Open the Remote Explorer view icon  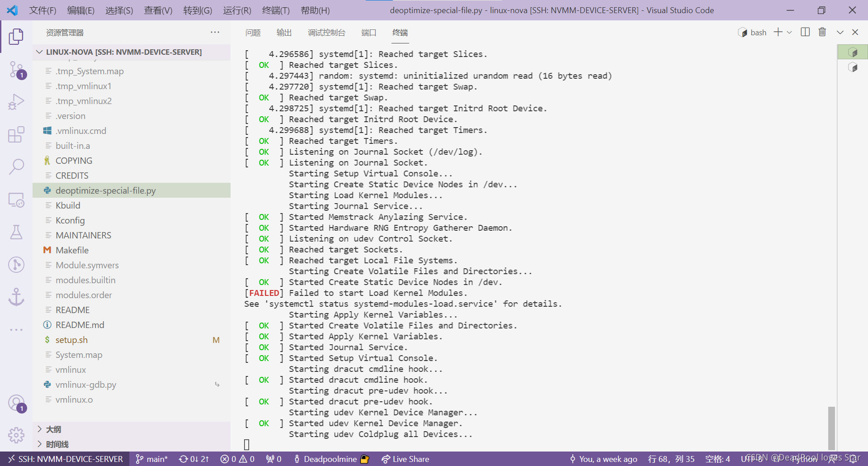coord(16,200)
